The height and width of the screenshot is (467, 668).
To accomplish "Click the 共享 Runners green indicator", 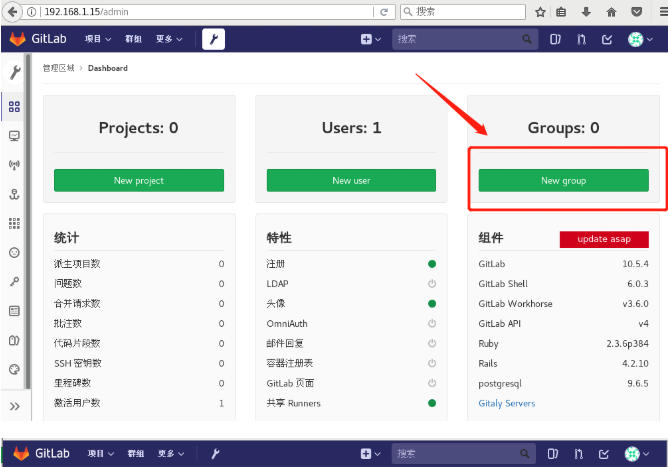I will coord(432,403).
